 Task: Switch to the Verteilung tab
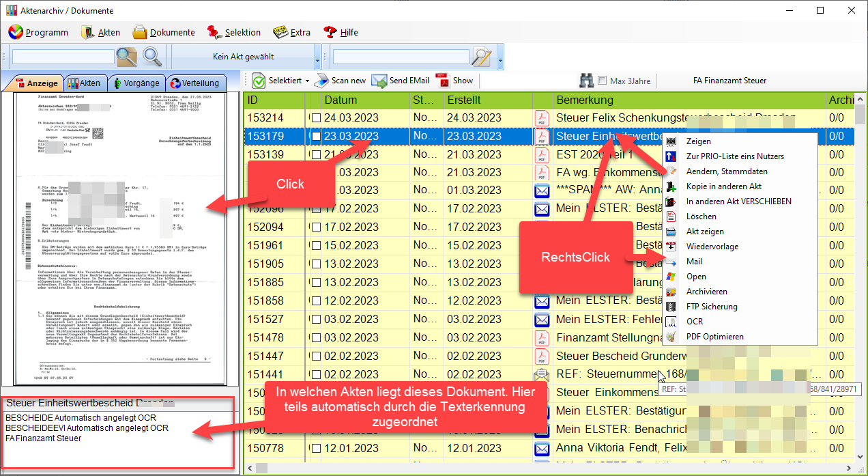[195, 83]
